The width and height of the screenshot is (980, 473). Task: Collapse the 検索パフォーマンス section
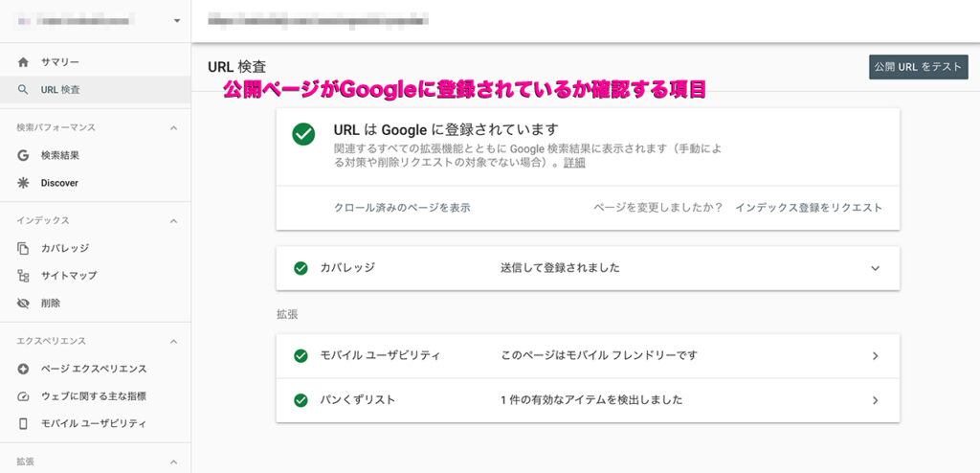(174, 127)
